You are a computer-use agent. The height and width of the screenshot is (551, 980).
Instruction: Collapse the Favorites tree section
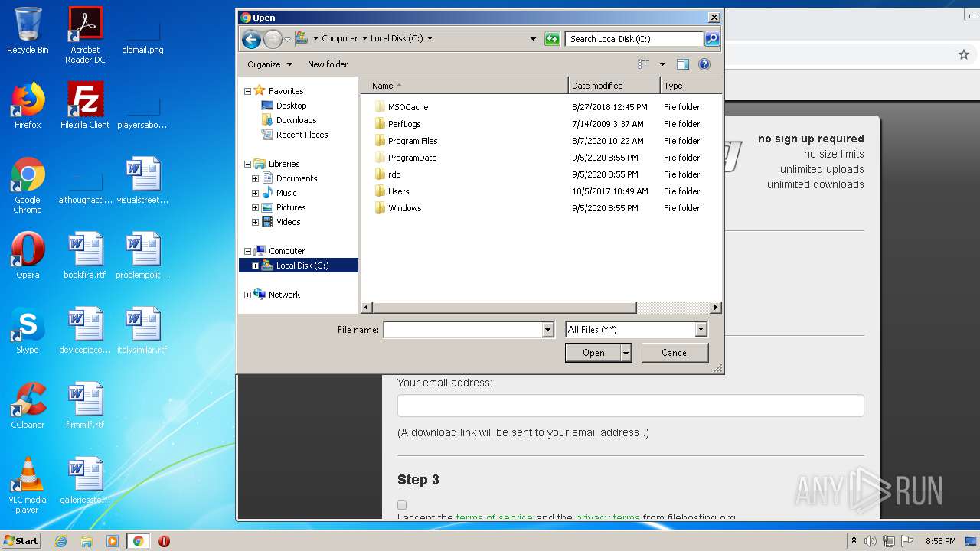247,91
